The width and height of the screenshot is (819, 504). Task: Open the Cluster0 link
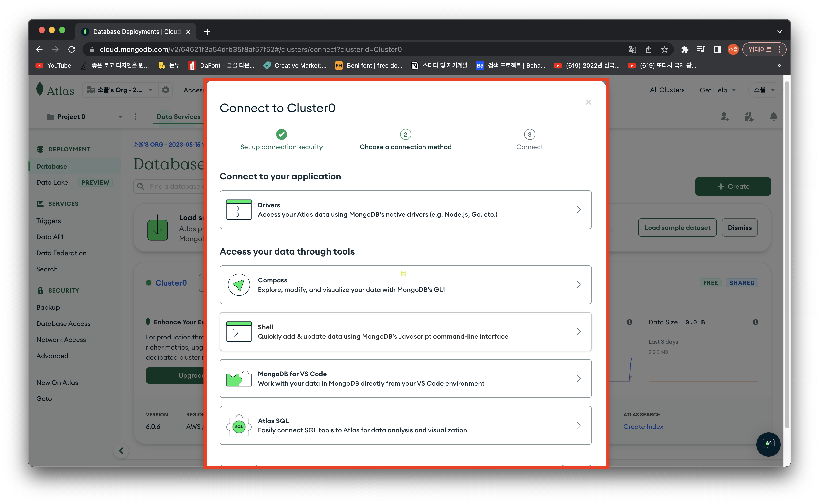(171, 283)
